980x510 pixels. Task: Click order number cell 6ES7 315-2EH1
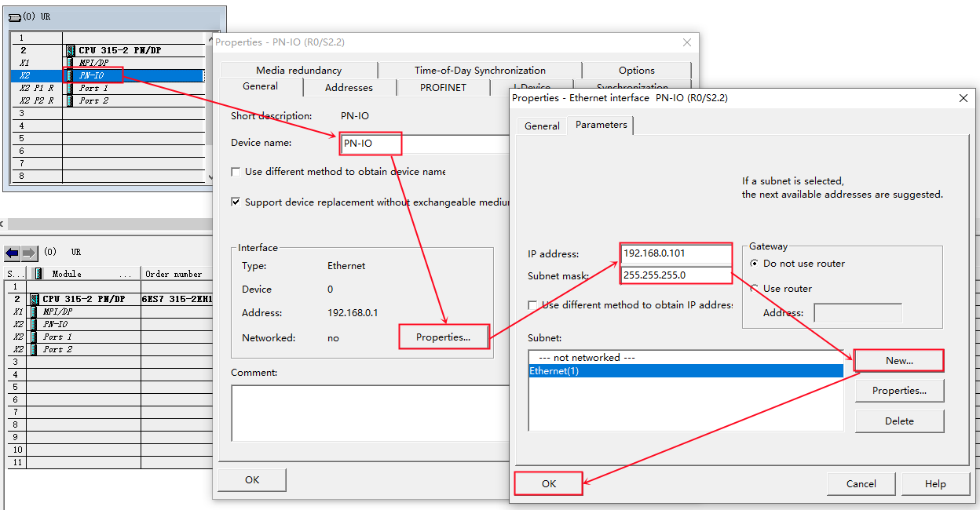coord(177,299)
